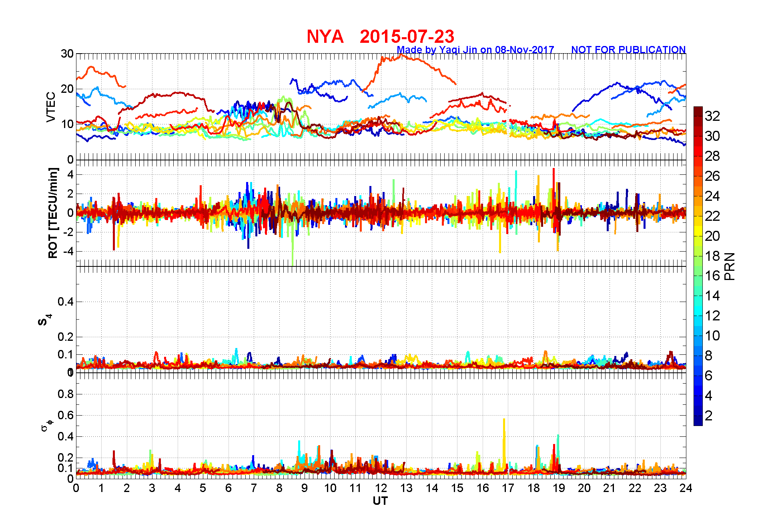Click VTEC axis tick 30
Viewport: 762px width, 532px height.
tap(67, 54)
